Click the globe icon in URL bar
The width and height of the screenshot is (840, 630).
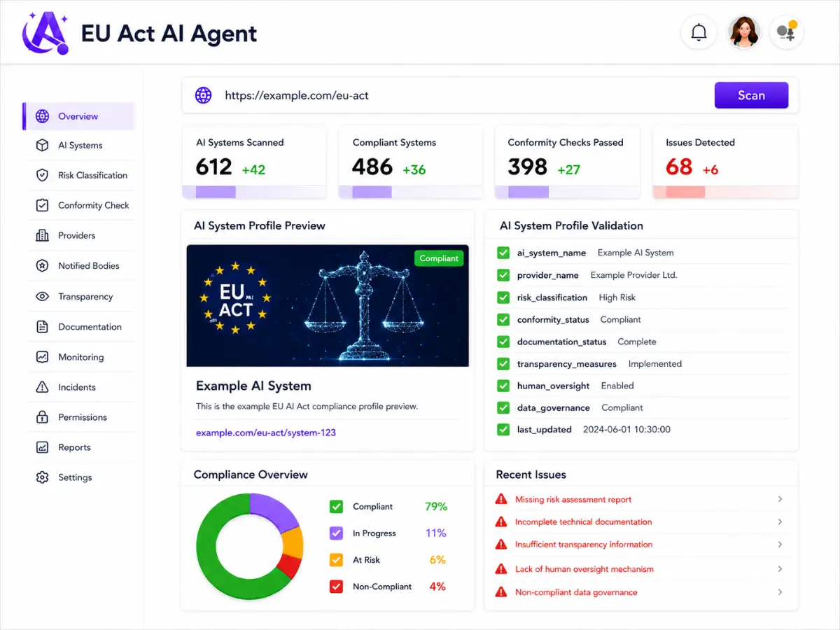pyautogui.click(x=203, y=95)
